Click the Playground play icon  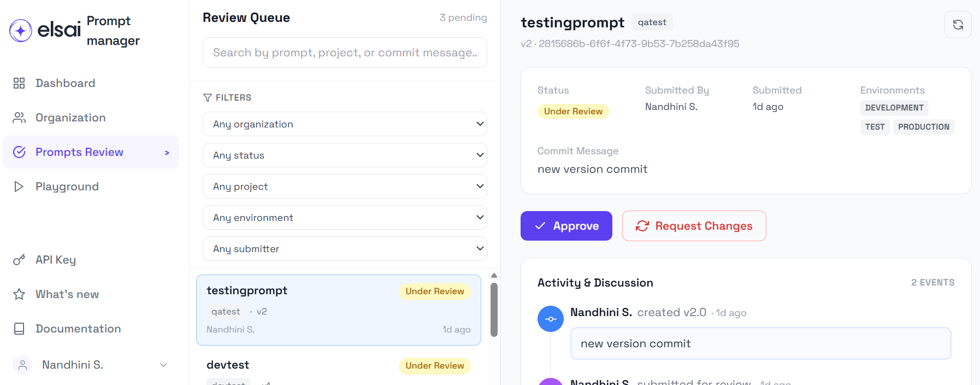pos(19,186)
